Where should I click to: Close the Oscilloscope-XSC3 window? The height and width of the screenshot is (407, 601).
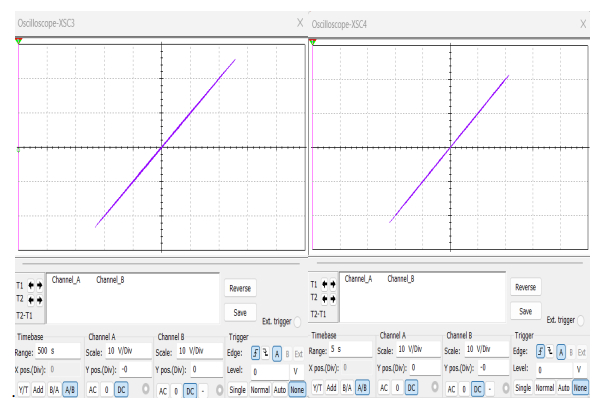tap(301, 22)
